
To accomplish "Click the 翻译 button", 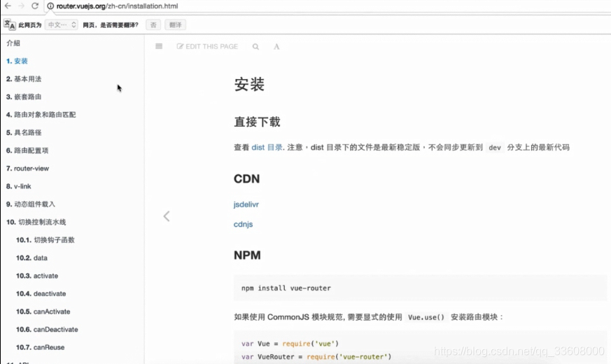I will point(176,25).
